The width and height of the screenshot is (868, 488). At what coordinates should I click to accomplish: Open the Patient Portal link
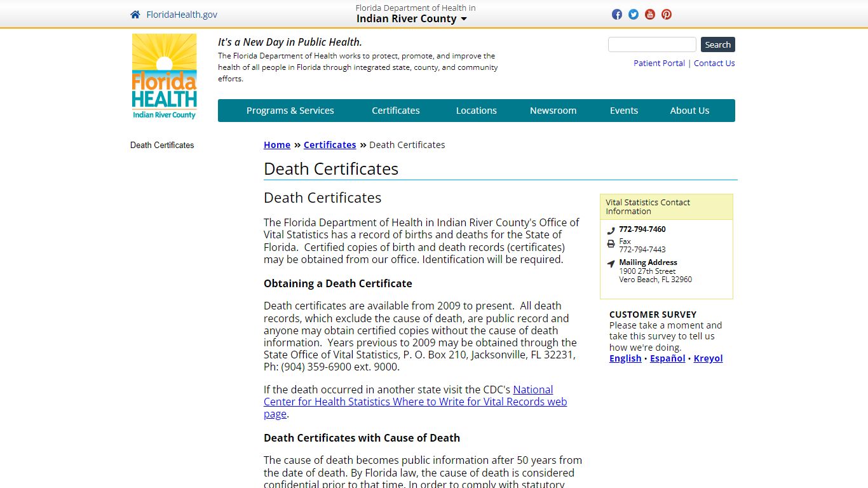click(659, 63)
